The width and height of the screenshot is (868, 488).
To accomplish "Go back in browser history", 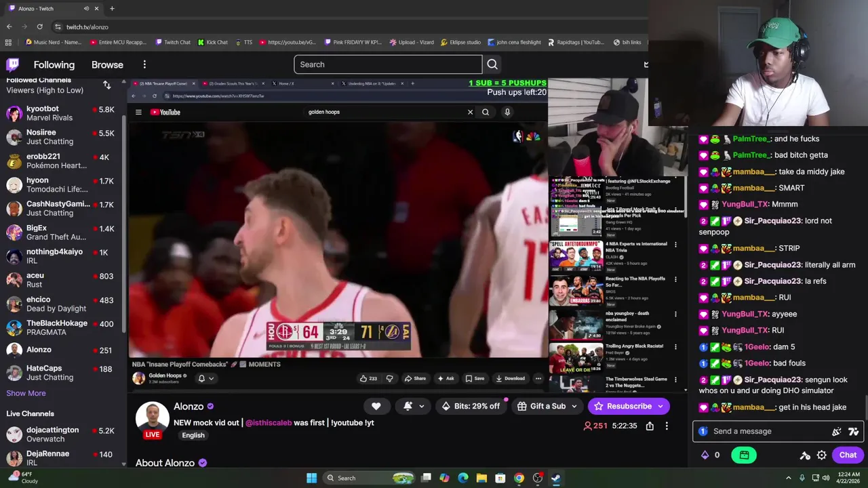I will [x=9, y=26].
